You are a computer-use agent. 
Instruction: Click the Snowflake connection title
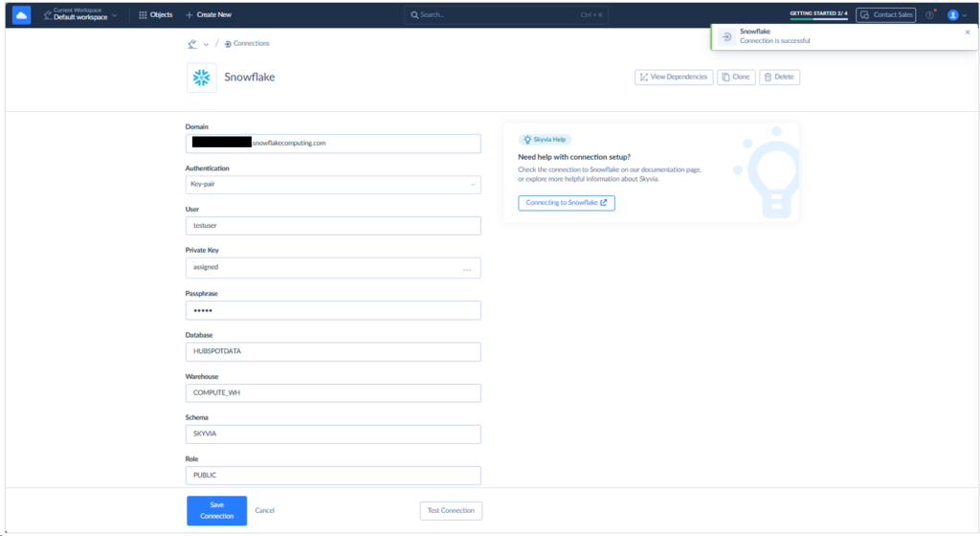coord(250,77)
